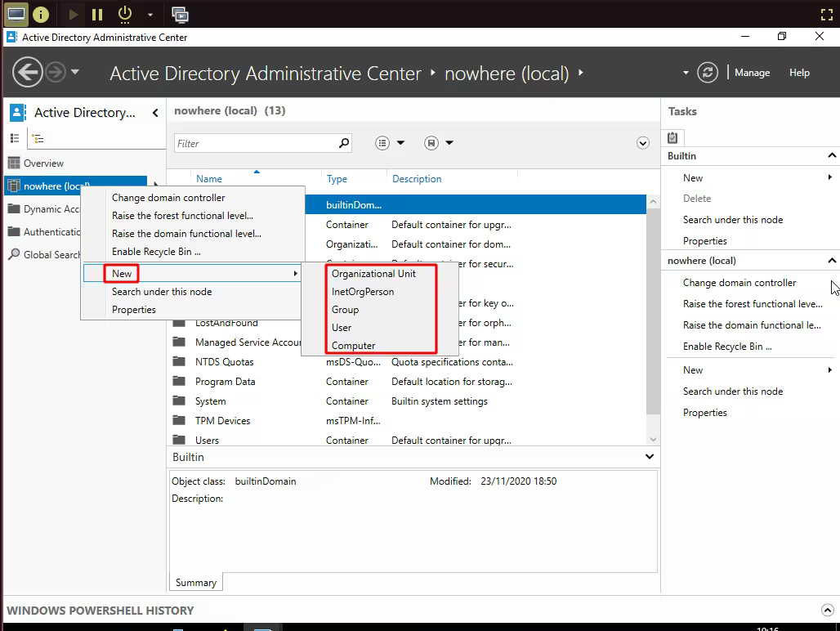Click the folder icon beside TPM Devices
Viewport: 840px width, 631px height.
click(179, 420)
